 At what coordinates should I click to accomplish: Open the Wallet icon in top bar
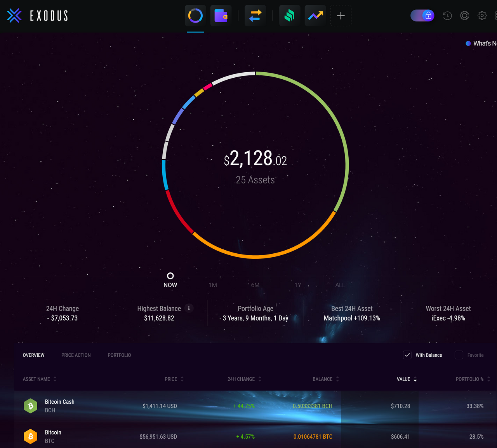[x=221, y=16]
